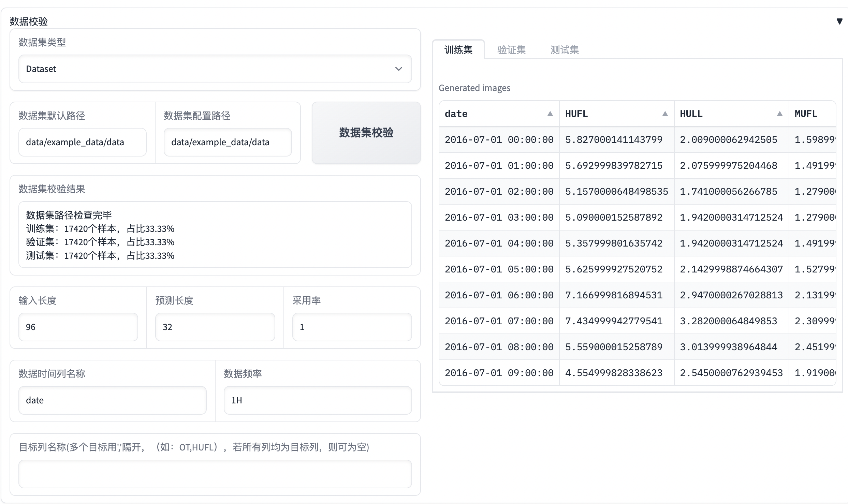Sort the HUFL column ascending
This screenshot has height=504, width=848.
pyautogui.click(x=665, y=114)
